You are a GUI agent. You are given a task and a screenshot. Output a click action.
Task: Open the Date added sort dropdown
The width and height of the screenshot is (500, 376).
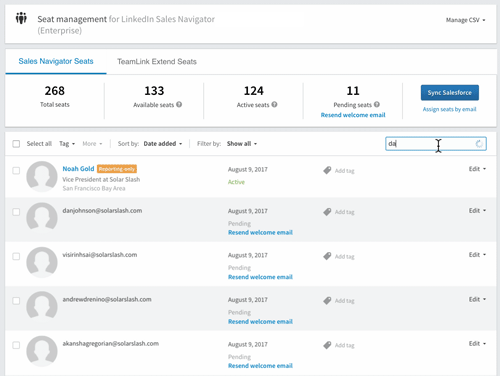click(x=163, y=144)
